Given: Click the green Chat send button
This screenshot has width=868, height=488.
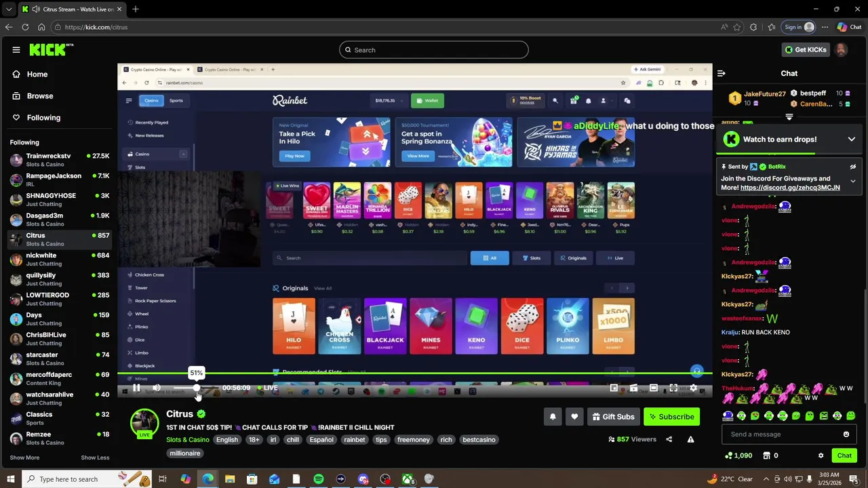Looking at the screenshot, I should (844, 455).
